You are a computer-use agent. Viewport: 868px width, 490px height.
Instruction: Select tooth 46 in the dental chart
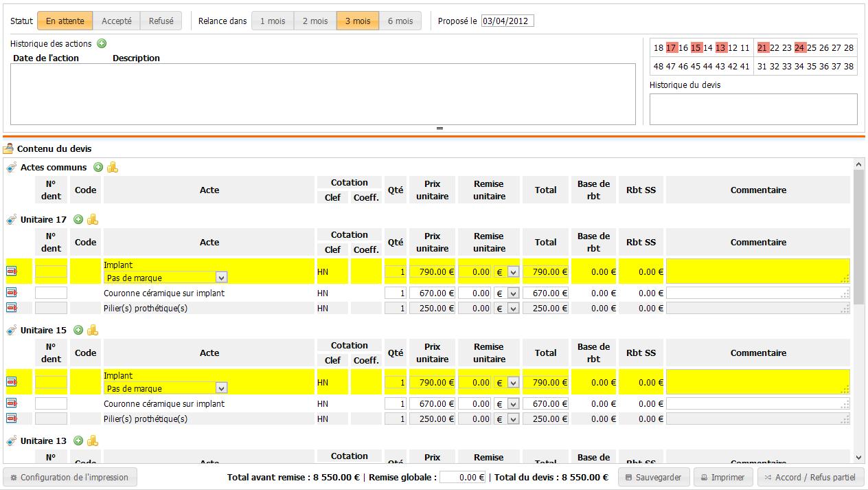[683, 67]
